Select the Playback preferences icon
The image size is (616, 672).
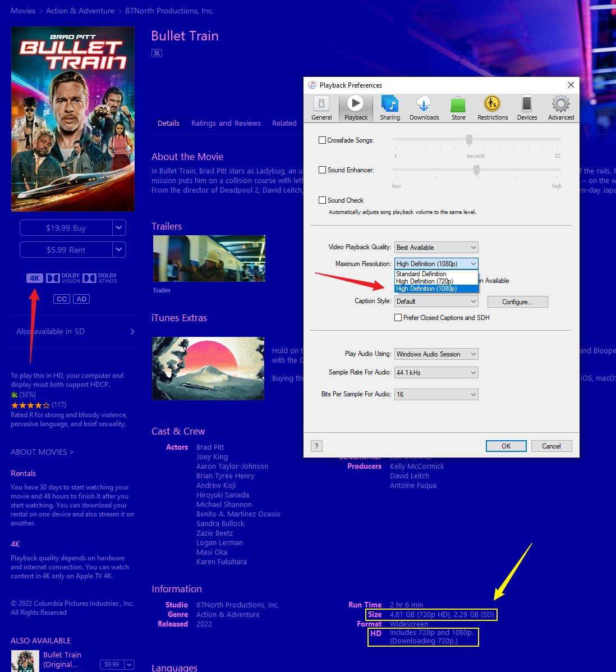356,108
